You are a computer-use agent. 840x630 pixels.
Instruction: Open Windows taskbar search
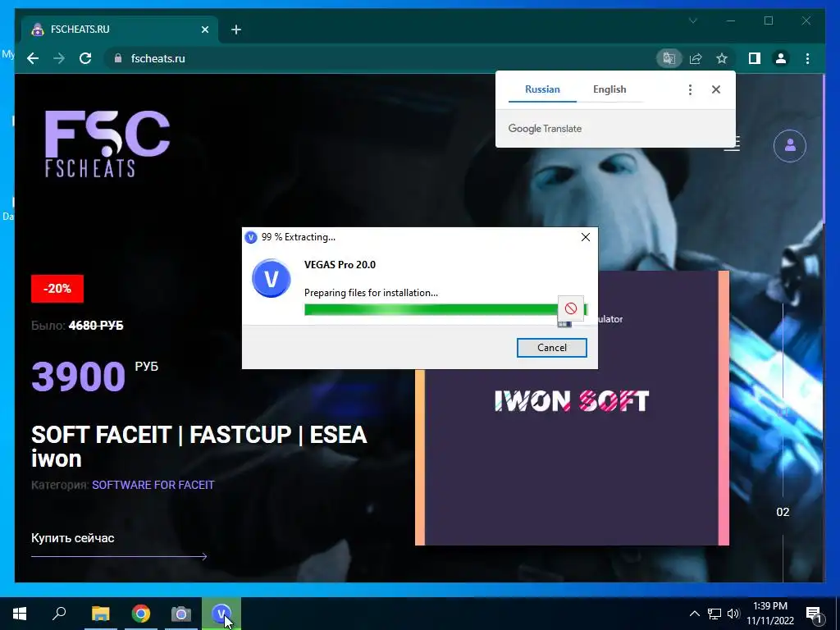tap(59, 614)
